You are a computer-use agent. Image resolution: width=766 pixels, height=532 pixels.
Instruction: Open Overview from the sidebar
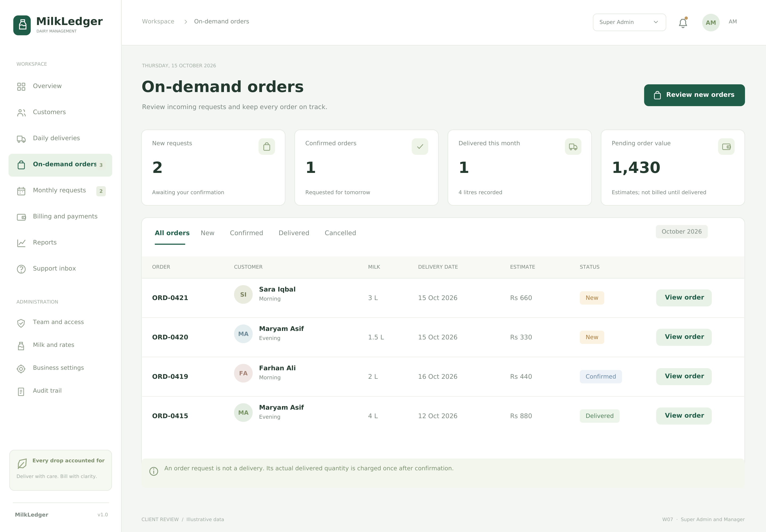[x=60, y=86]
